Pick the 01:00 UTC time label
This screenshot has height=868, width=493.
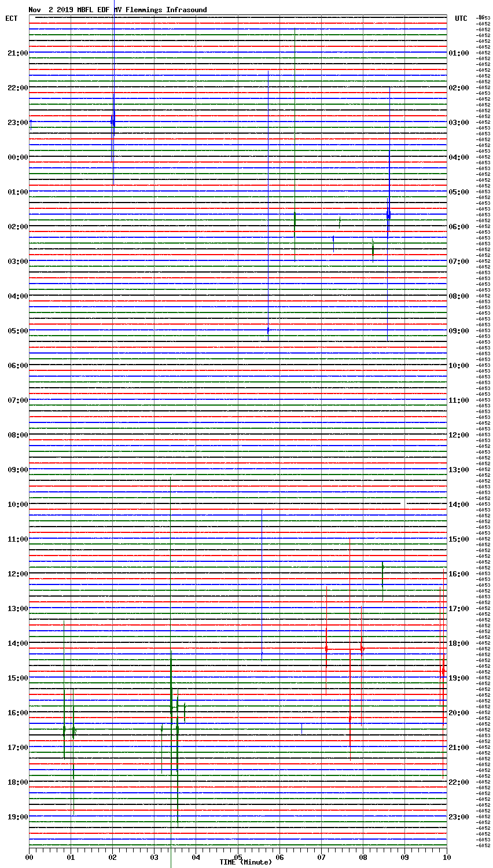click(459, 53)
